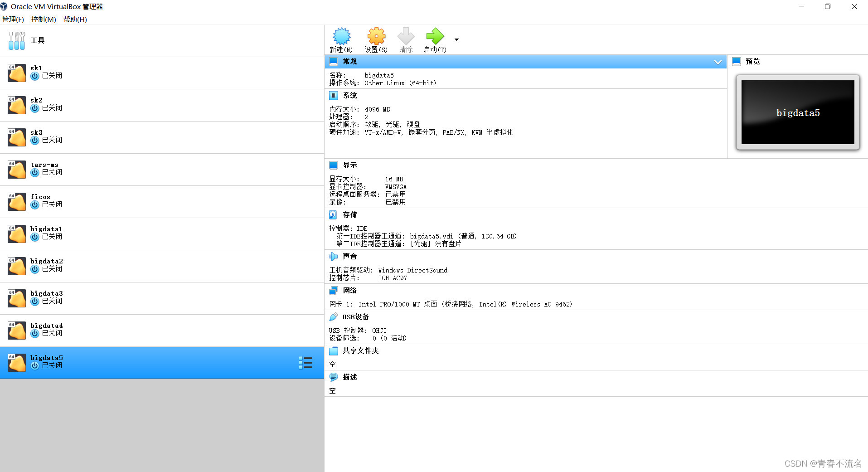Open the USB设备 settings title link
The image size is (868, 472).
(x=356, y=317)
